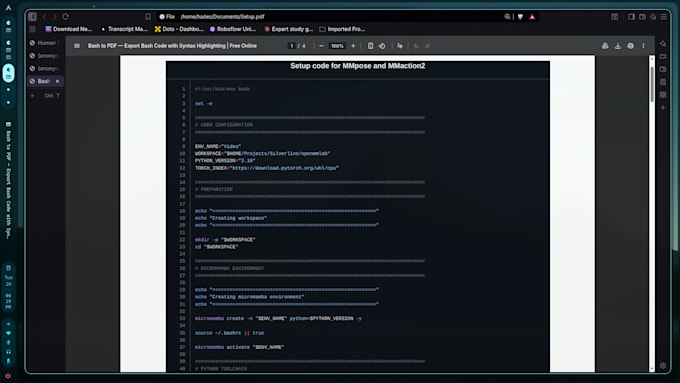Click the PDF zoom percentage field
This screenshot has width=680, height=383.
337,46
